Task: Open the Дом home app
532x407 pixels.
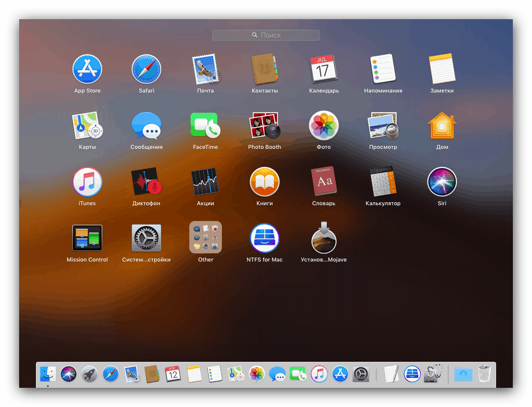Action: pos(442,126)
